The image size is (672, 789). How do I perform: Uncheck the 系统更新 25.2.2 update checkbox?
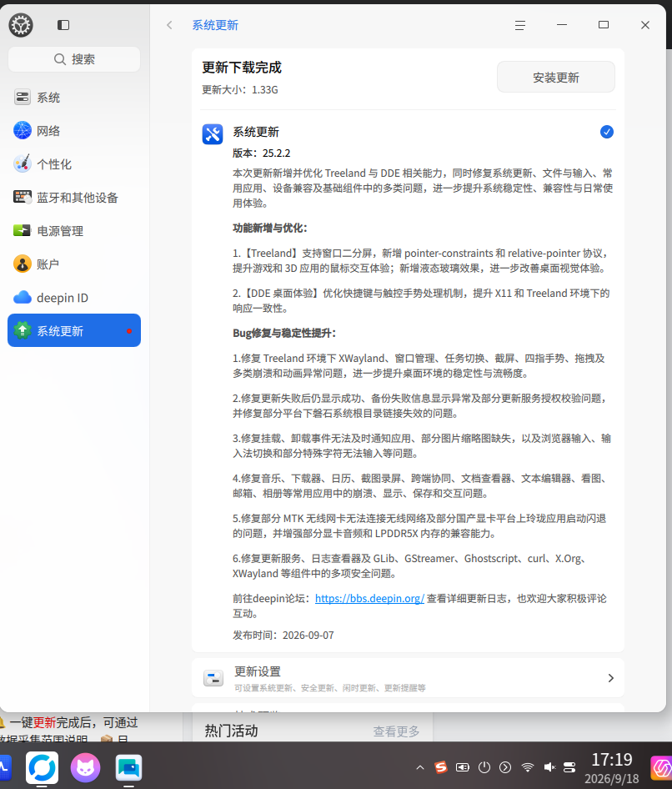tap(607, 132)
